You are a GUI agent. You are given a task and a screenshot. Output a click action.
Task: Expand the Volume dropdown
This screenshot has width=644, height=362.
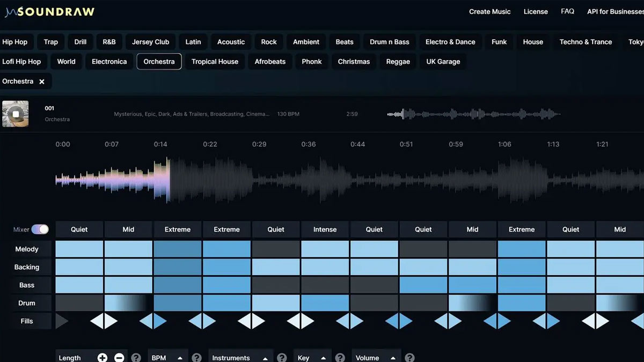[376, 357]
